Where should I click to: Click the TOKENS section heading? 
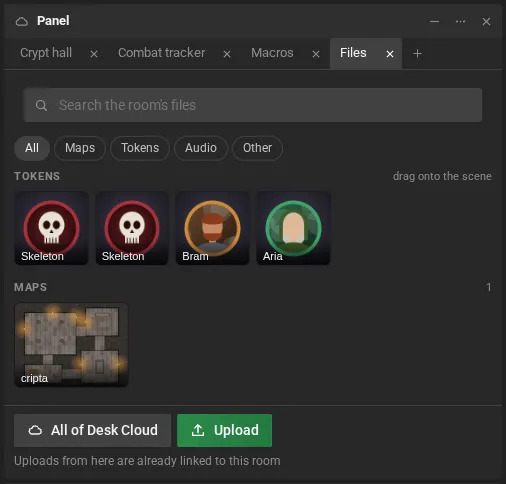[x=37, y=176]
